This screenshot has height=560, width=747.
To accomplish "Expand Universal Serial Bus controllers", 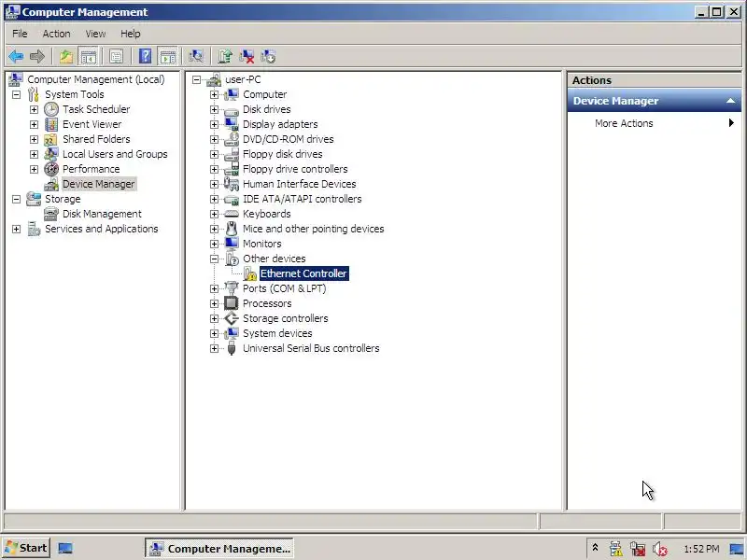I will point(214,348).
